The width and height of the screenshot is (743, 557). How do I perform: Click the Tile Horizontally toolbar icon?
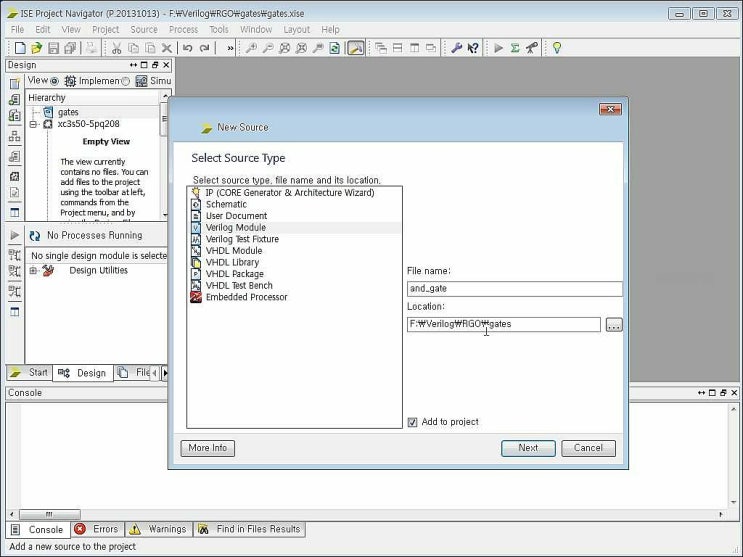pyautogui.click(x=398, y=48)
